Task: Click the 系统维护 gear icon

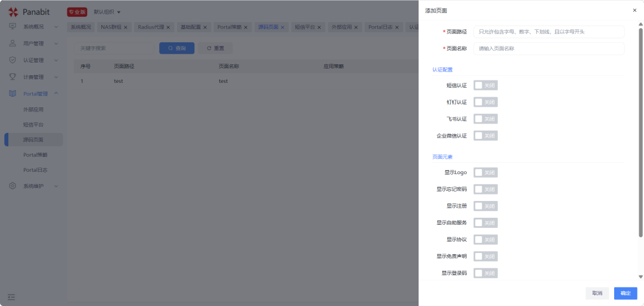Action: (13, 186)
